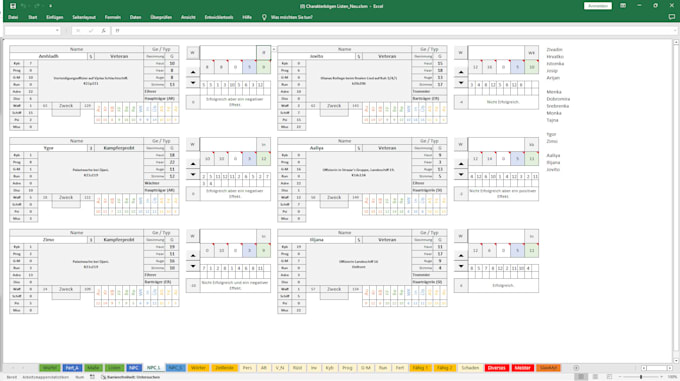
Task: Open Insert Function via the fx icon
Action: point(103,31)
